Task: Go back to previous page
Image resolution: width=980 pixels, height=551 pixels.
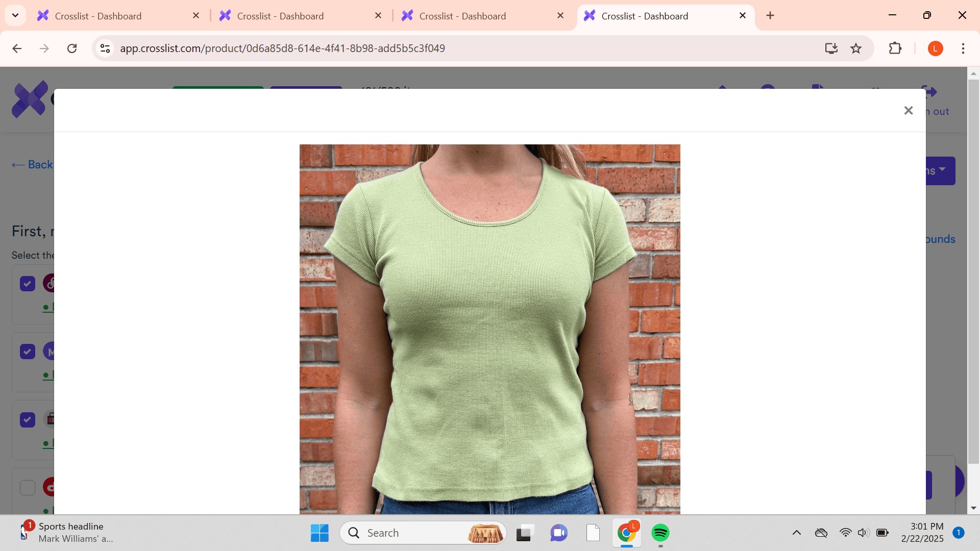Action: point(17,48)
